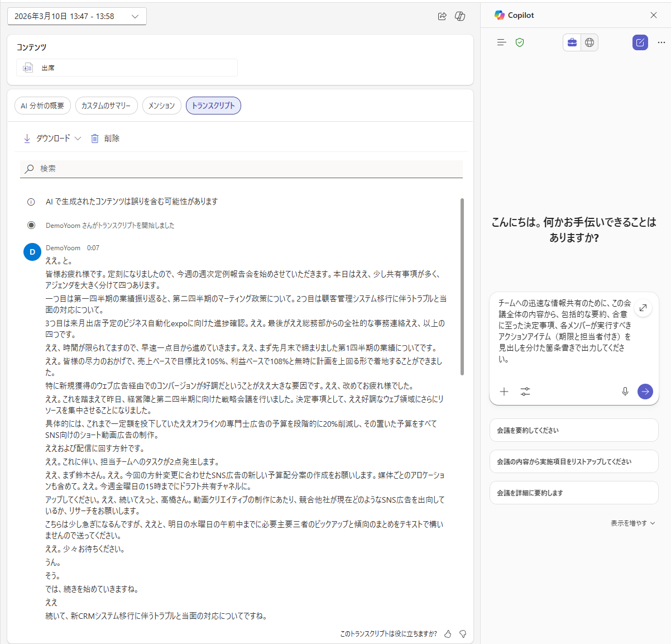The image size is (671, 644).
Task: Click the 削除 button
Action: pyautogui.click(x=106, y=139)
